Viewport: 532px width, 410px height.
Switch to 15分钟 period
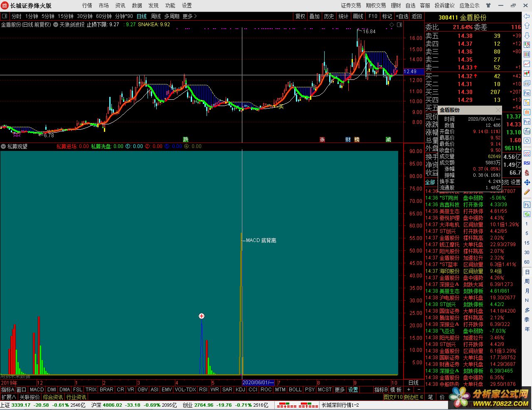(65, 16)
